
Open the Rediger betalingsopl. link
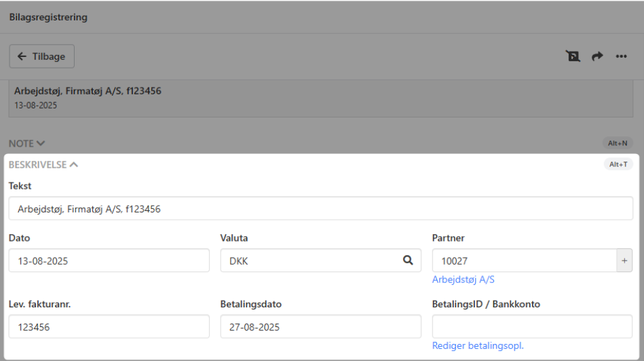pyautogui.click(x=478, y=346)
